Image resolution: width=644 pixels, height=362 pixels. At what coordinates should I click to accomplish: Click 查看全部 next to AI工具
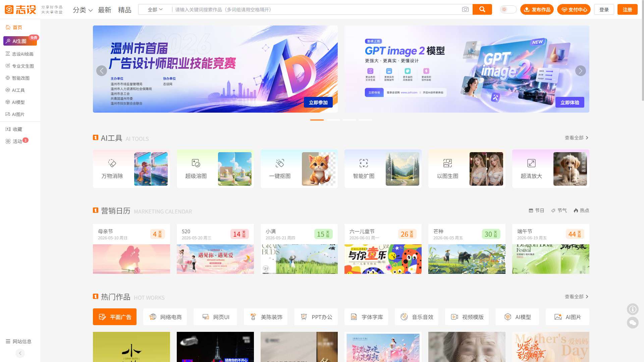click(577, 138)
